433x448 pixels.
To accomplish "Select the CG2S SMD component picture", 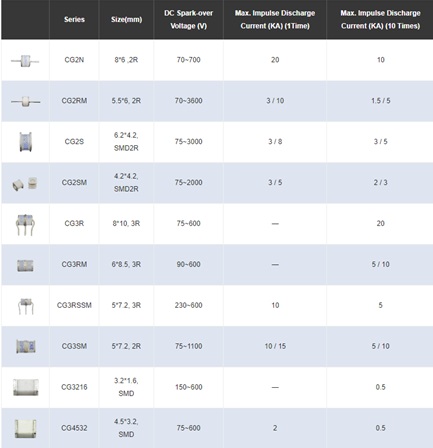I will [x=25, y=142].
